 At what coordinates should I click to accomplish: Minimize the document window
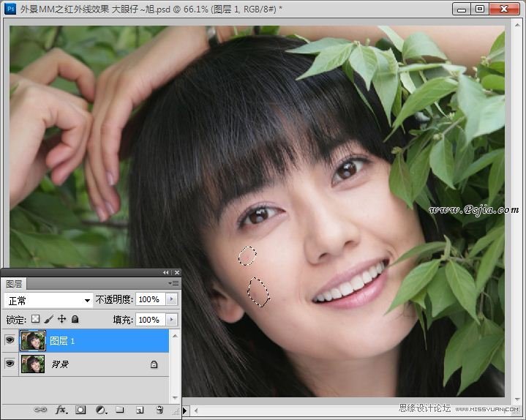coord(462,9)
